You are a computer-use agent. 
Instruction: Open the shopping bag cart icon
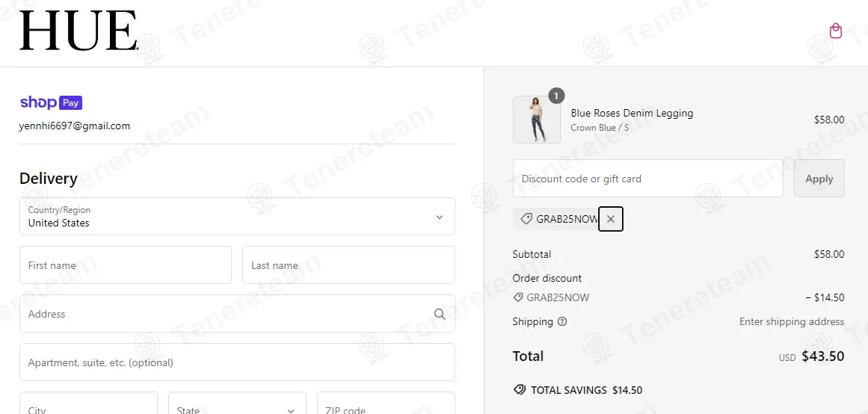pyautogui.click(x=836, y=31)
